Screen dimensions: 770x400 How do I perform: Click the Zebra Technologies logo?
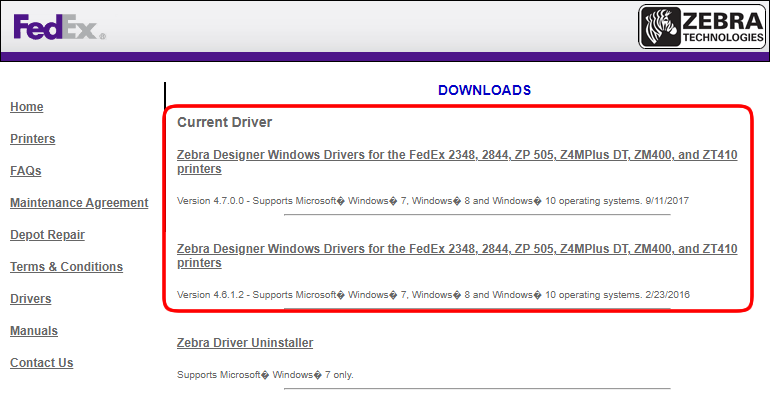coord(702,27)
